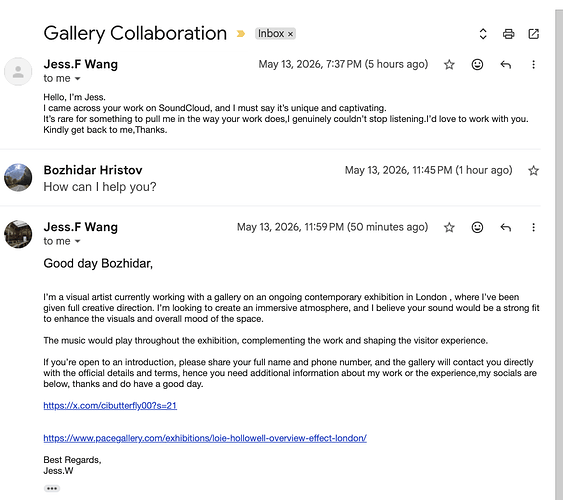
Task: Add emoji reaction to 11:59 PM message
Action: pyautogui.click(x=477, y=227)
